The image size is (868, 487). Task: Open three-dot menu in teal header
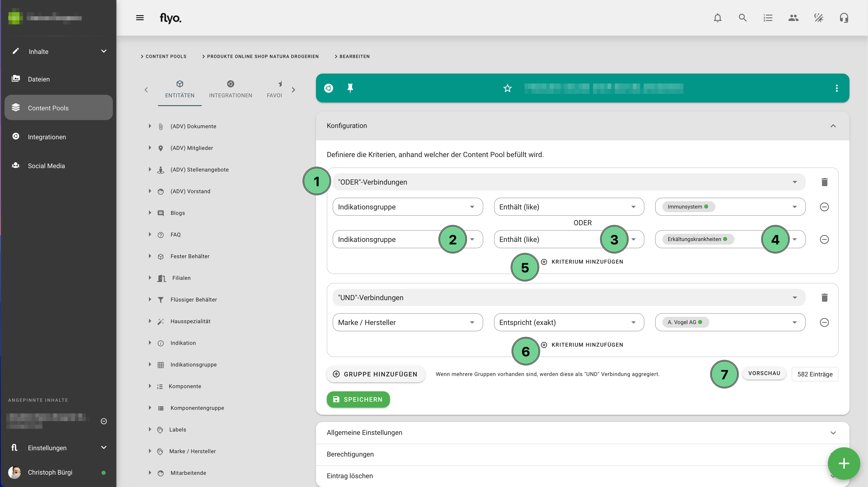click(x=836, y=88)
